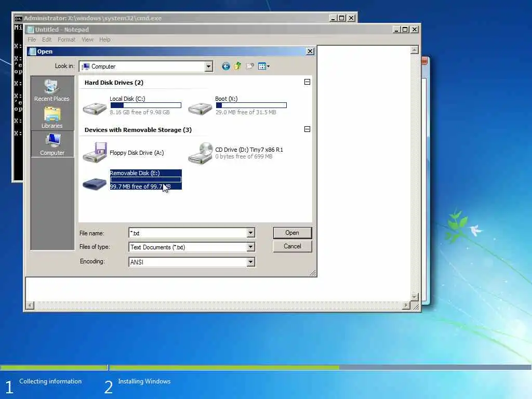Screen dimensions: 532x399
Task: Click the Open dialog's corner size grip
Action: coord(313,273)
